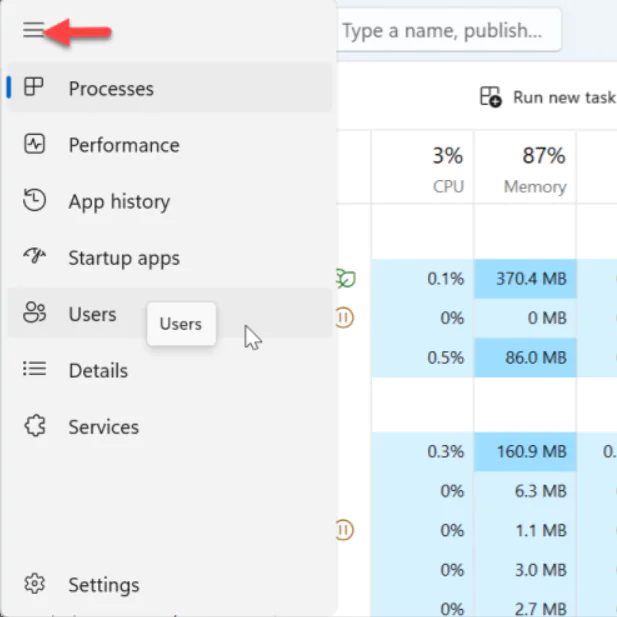Open the Details list icon
The width and height of the screenshot is (617, 617).
pos(34,370)
